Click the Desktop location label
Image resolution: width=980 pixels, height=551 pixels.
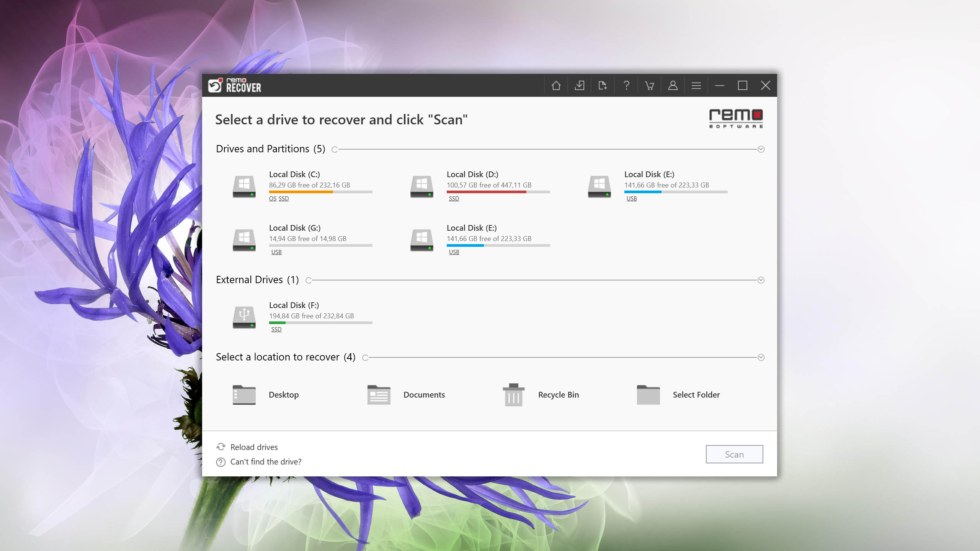[x=284, y=395]
